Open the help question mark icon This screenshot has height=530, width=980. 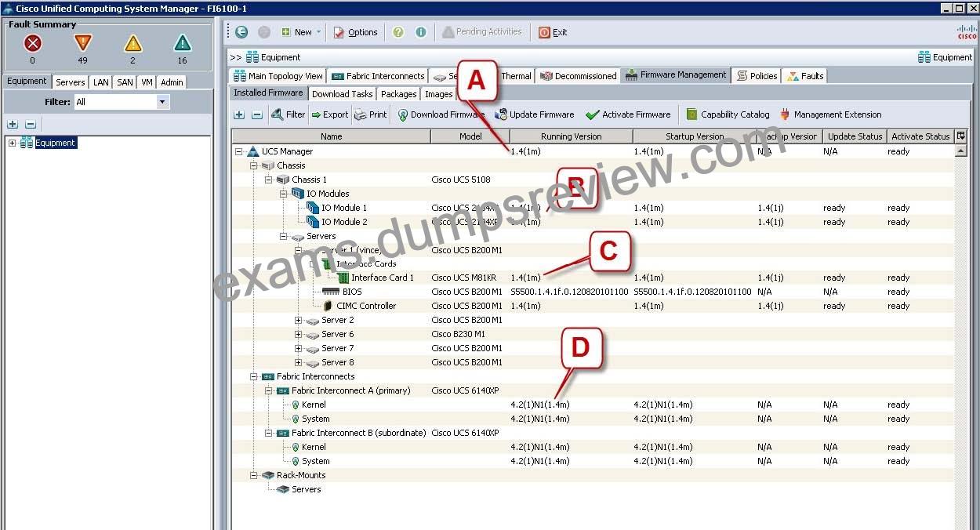click(x=398, y=32)
